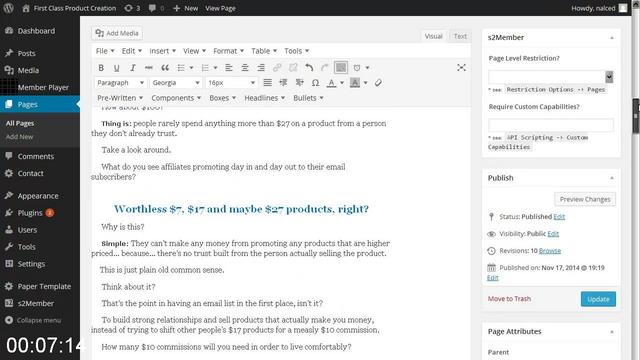This screenshot has height=360, width=640.
Task: Edit the Public visibility link
Action: pyautogui.click(x=553, y=234)
